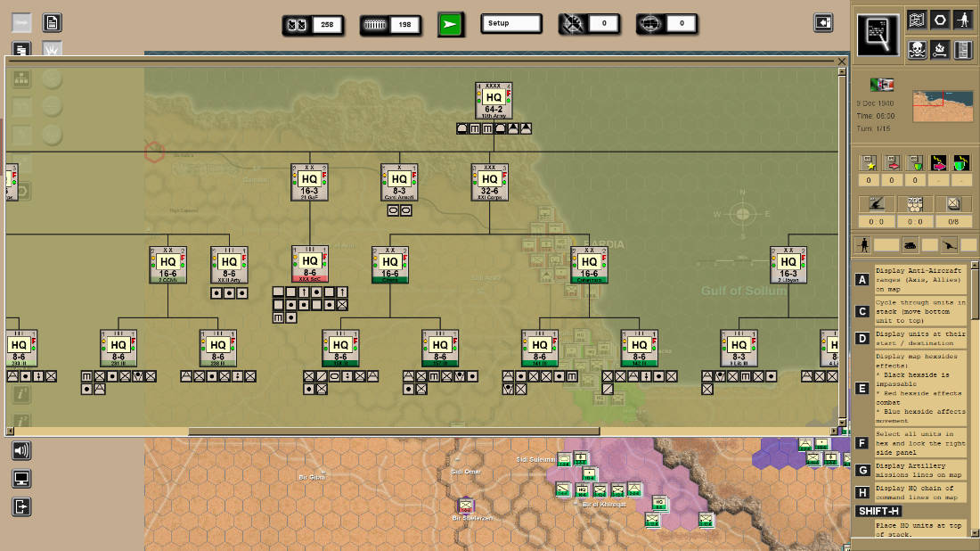980x551 pixels.
Task: Select the HQ 8-3 Libyan regiment counter
Action: (739, 349)
